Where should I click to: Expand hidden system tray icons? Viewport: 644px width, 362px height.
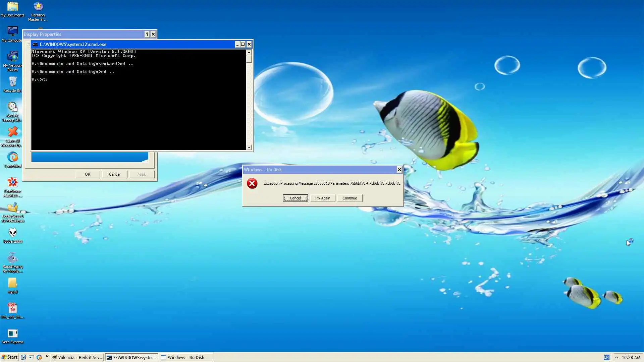(x=616, y=357)
